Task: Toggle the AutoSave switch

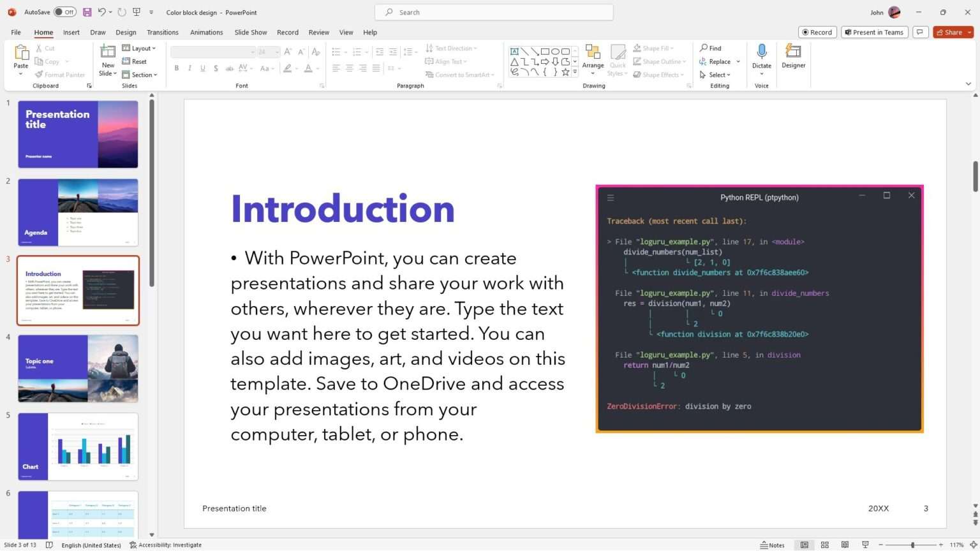Action: pos(64,12)
